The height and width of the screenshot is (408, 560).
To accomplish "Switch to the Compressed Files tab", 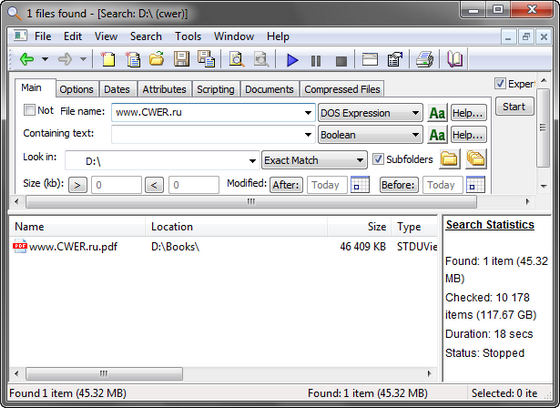I will pyautogui.click(x=342, y=89).
